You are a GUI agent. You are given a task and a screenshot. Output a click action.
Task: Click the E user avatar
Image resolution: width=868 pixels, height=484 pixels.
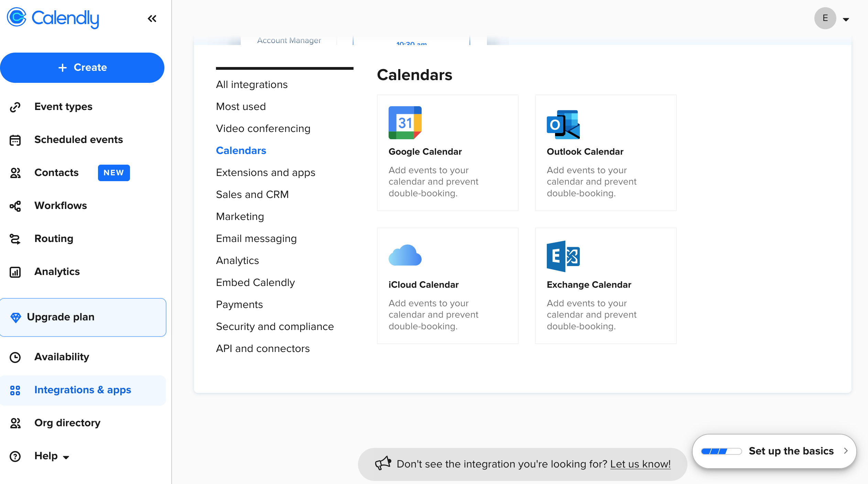click(825, 18)
